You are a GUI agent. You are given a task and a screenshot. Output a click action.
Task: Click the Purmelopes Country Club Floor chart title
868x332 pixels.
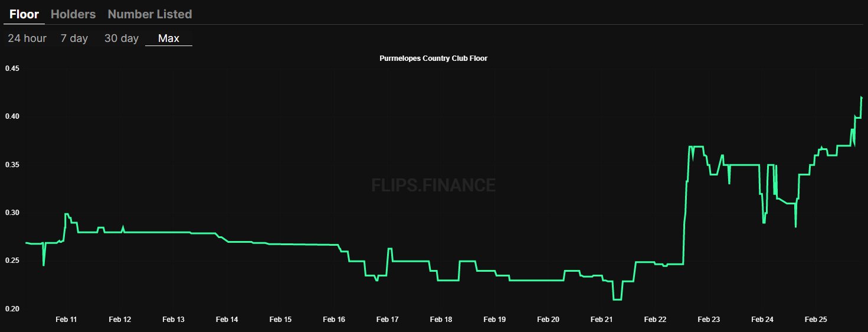click(434, 58)
